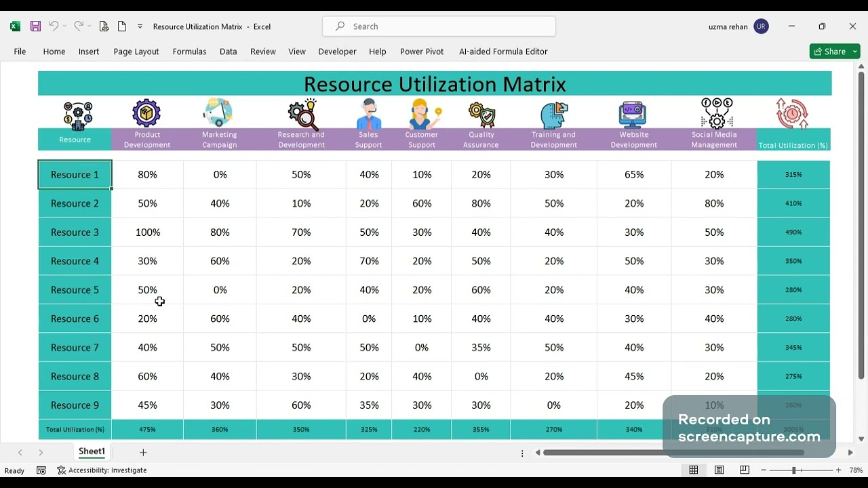Open the Developer ribbon tab
The height and width of the screenshot is (488, 868).
click(337, 52)
